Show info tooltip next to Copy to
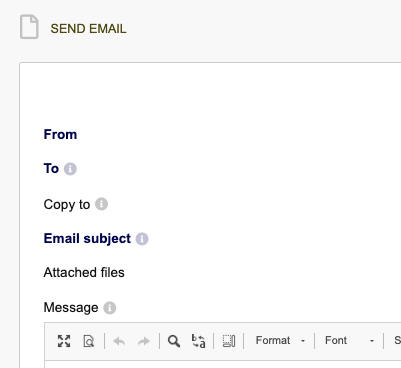 101,204
